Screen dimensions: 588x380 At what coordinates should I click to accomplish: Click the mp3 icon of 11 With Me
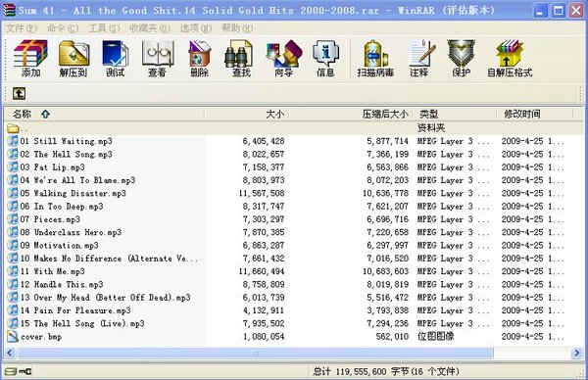point(13,271)
